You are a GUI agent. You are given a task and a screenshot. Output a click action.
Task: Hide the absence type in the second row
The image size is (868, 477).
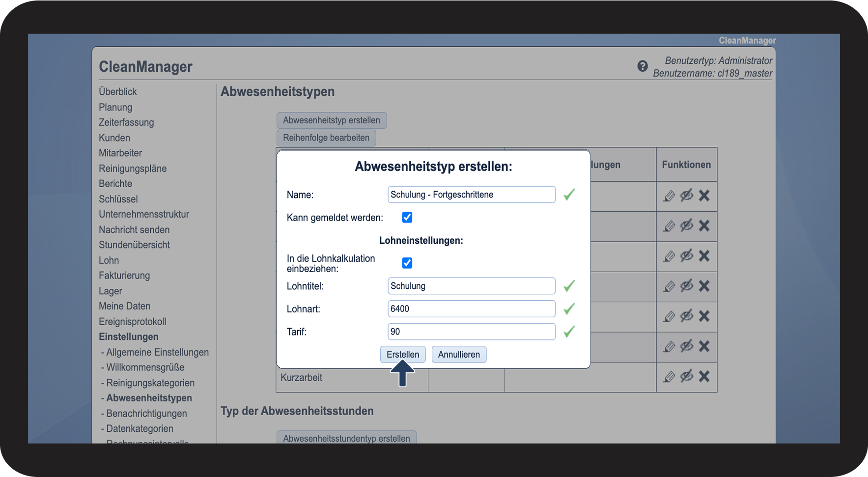[686, 225]
